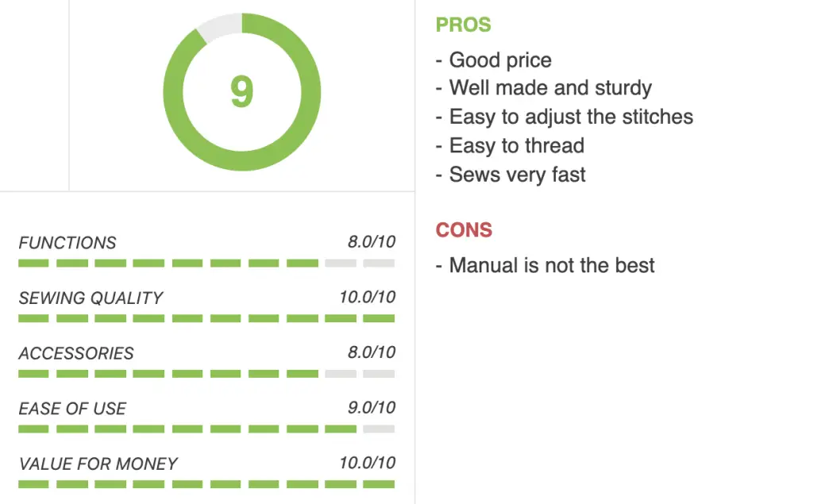The height and width of the screenshot is (504, 813).
Task: Click the Ease of Use rating bar
Action: 206,429
